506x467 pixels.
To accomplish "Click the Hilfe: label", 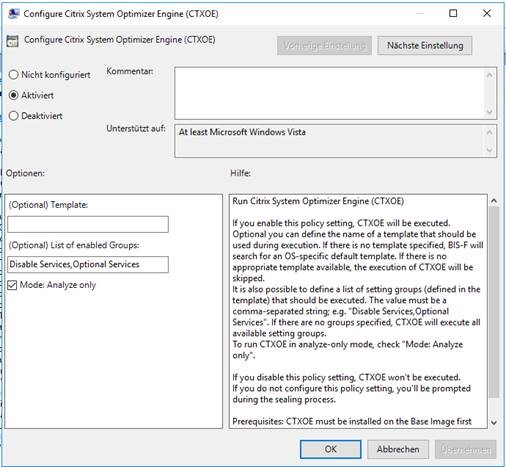I will (x=240, y=173).
